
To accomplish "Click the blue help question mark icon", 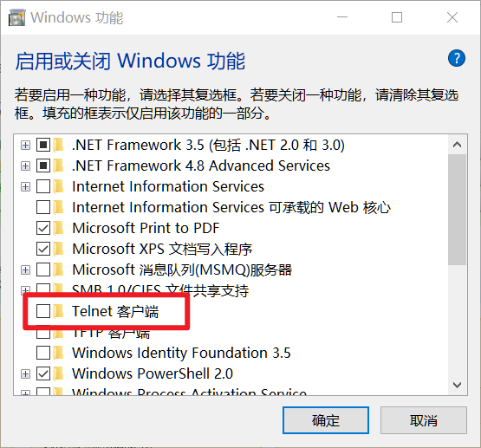I will (x=457, y=58).
